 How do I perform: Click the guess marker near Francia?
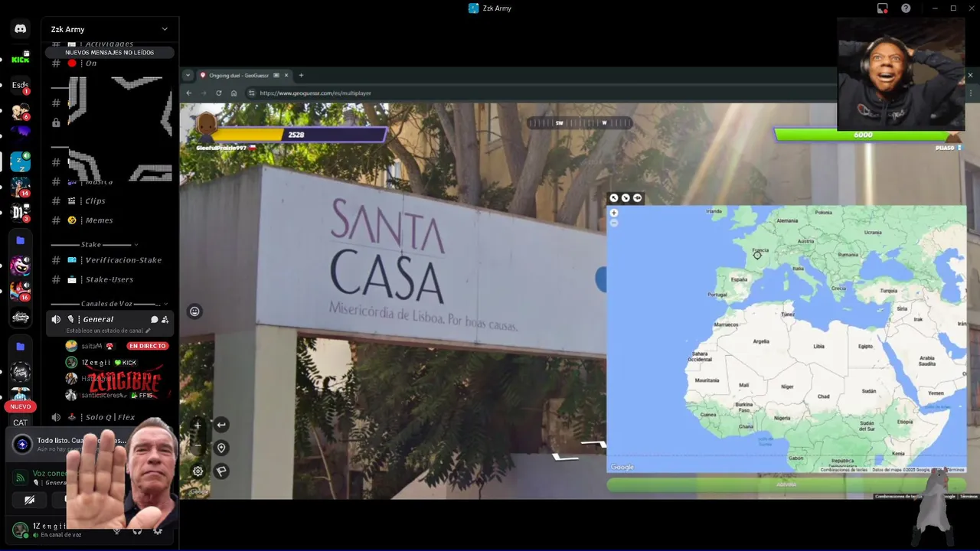(x=757, y=256)
